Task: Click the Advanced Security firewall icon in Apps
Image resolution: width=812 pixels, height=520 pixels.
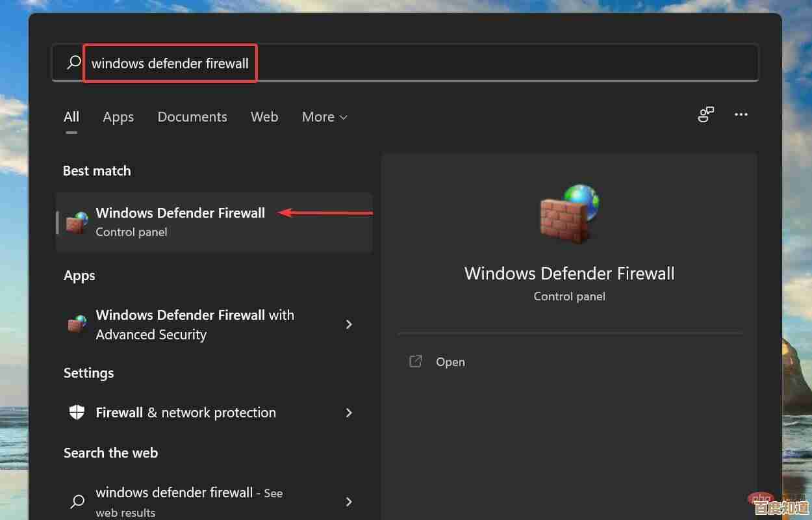Action: pos(76,324)
